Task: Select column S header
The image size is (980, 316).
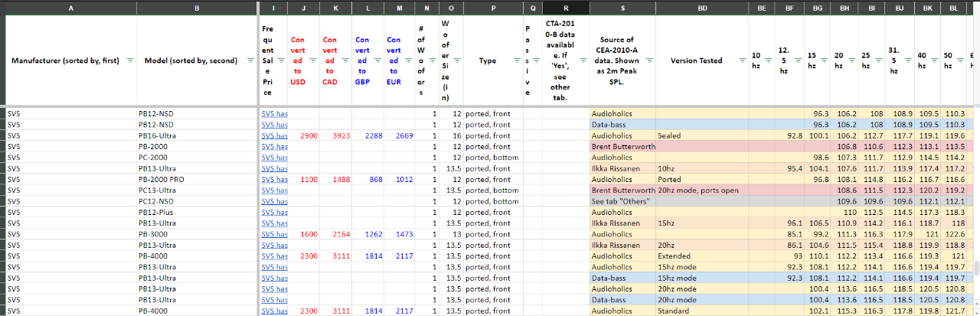Action: 622,8
